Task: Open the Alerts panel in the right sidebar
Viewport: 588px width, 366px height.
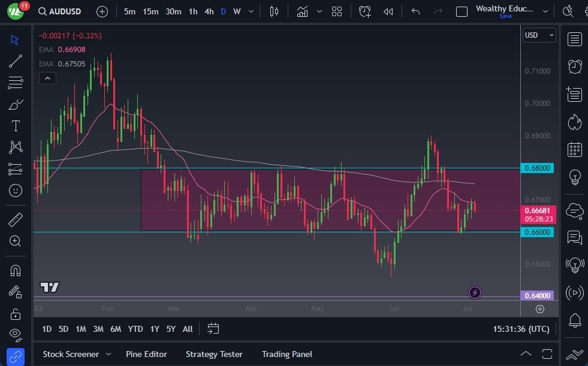Action: pyautogui.click(x=574, y=66)
